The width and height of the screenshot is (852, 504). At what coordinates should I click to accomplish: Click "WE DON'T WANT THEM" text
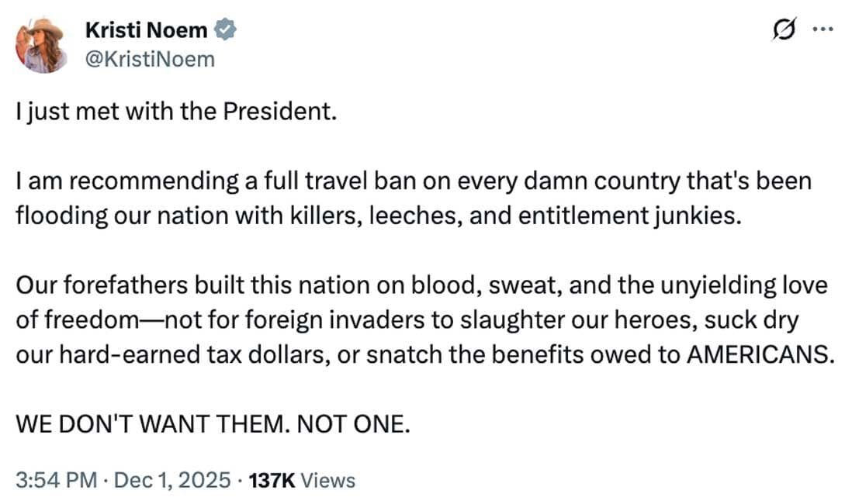tap(150, 424)
